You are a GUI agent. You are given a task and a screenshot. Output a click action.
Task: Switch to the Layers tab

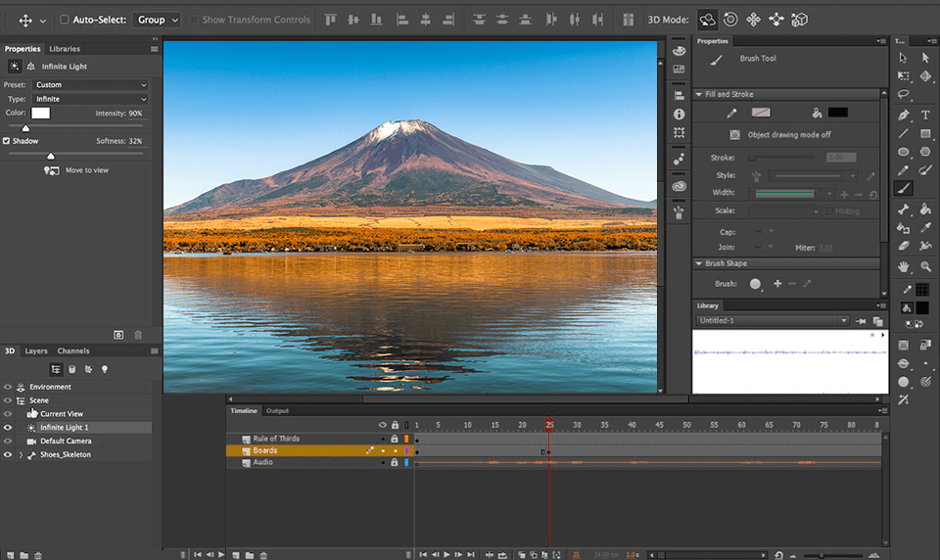pyautogui.click(x=36, y=350)
